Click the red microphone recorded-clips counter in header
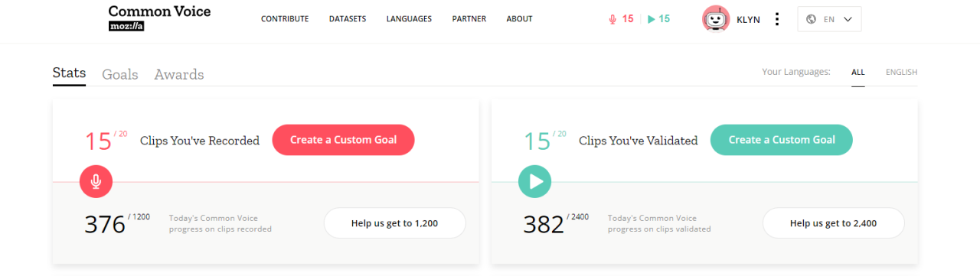The height and width of the screenshot is (276, 980). click(x=621, y=19)
